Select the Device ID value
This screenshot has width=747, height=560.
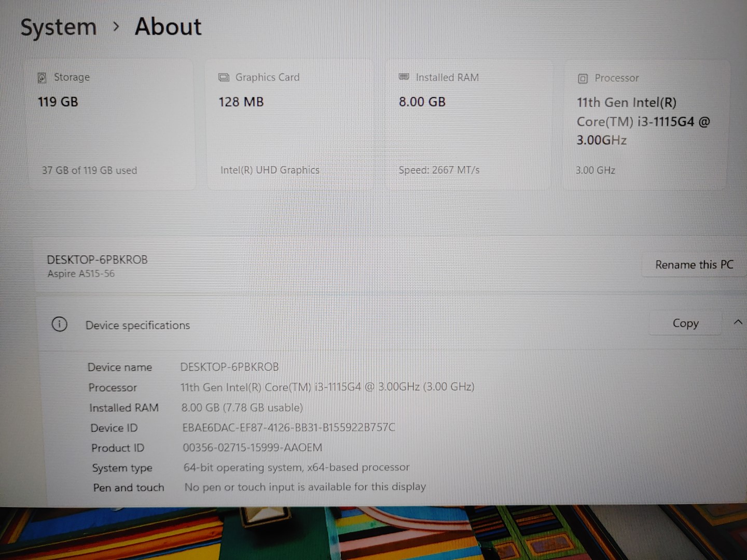click(288, 427)
